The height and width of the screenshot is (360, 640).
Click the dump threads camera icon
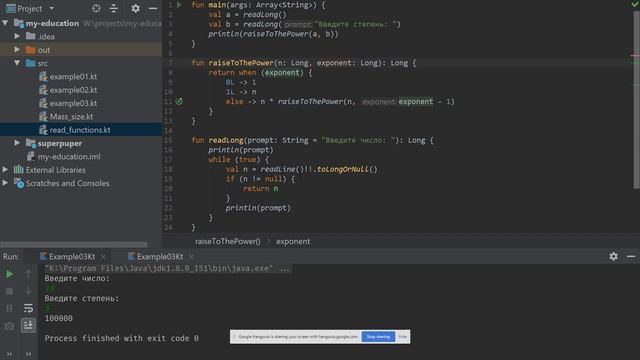tap(9, 326)
